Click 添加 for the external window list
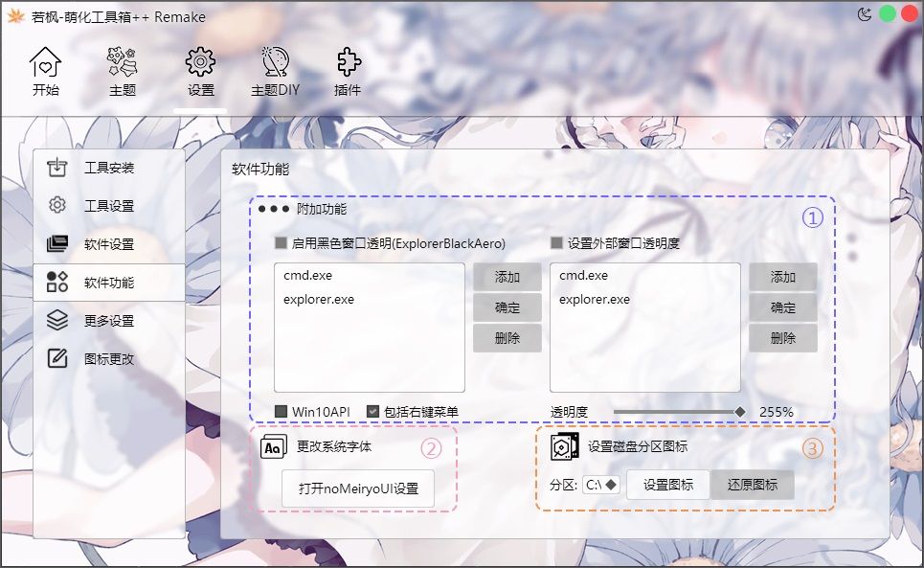This screenshot has height=568, width=924. 783,277
